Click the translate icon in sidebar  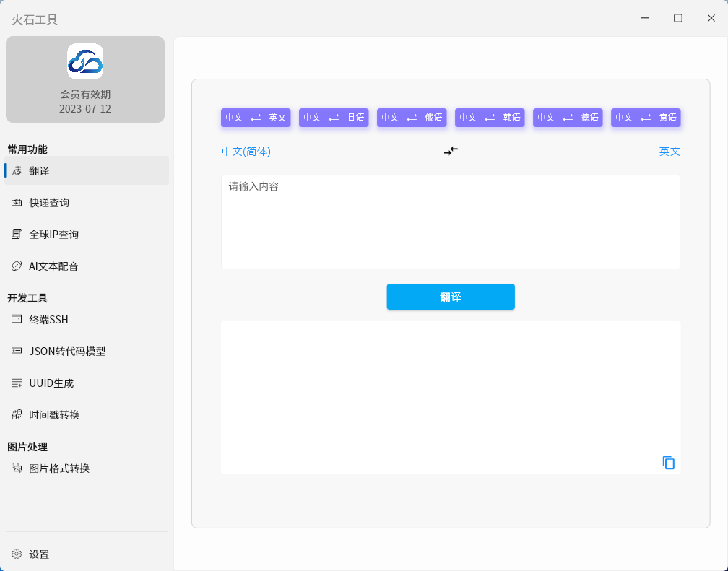[x=17, y=171]
